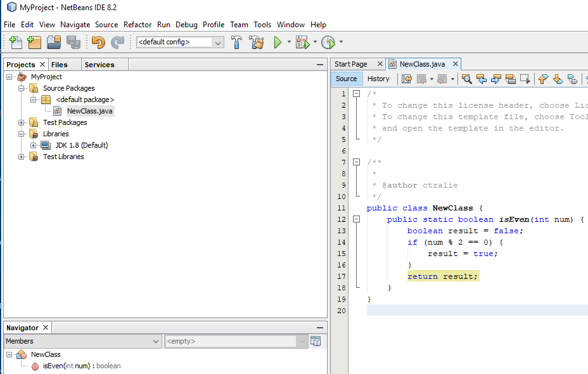Click the Debug Project icon
588x374 pixels.
(x=303, y=42)
